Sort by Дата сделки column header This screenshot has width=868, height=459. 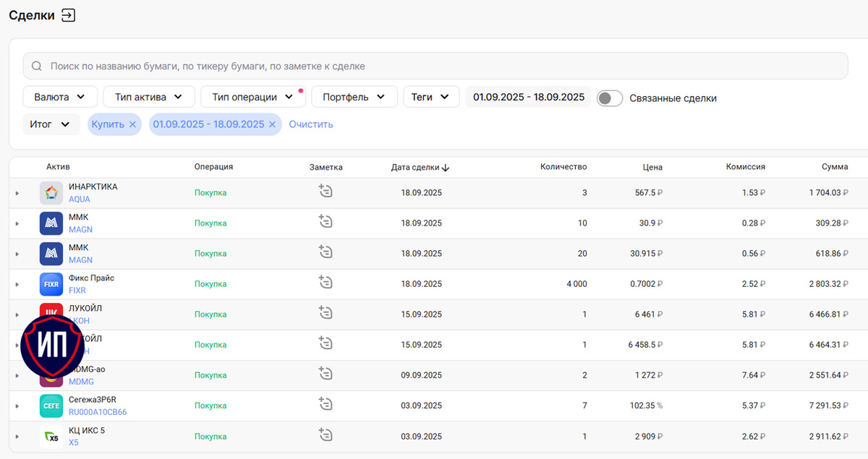pyautogui.click(x=420, y=167)
